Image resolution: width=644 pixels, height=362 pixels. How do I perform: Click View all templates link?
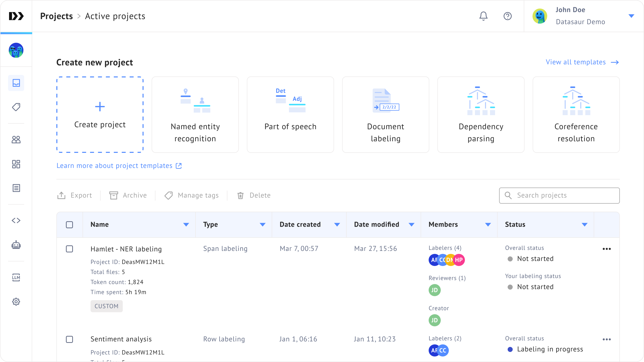[x=582, y=62]
